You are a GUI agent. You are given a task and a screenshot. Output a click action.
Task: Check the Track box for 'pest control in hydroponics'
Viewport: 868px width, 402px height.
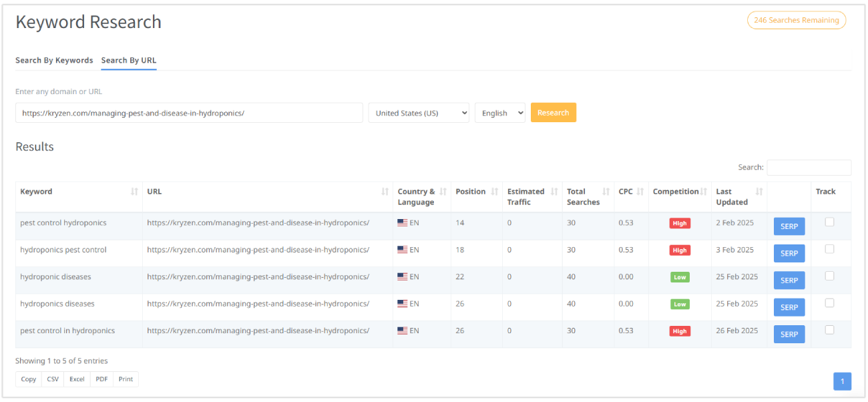pos(829,329)
